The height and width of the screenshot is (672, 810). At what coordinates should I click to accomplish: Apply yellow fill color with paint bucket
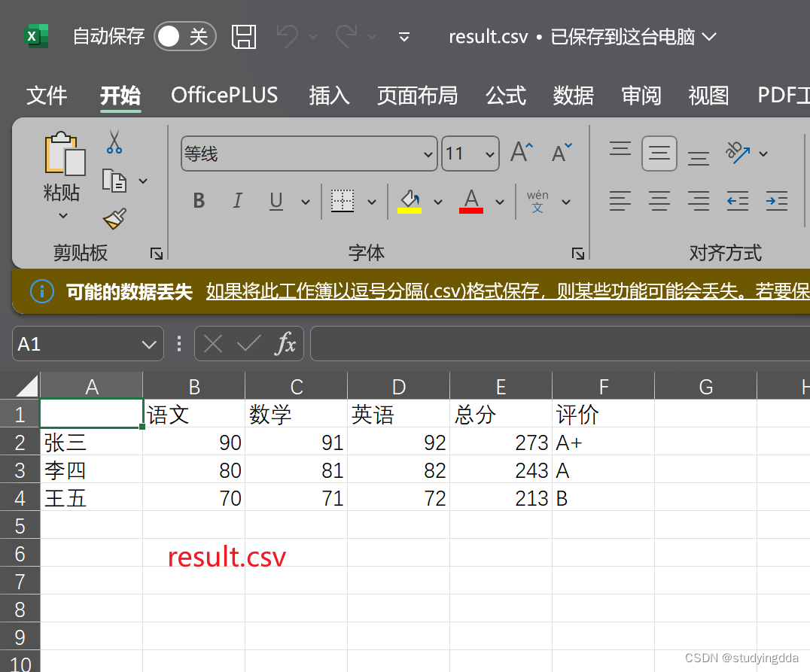(410, 202)
